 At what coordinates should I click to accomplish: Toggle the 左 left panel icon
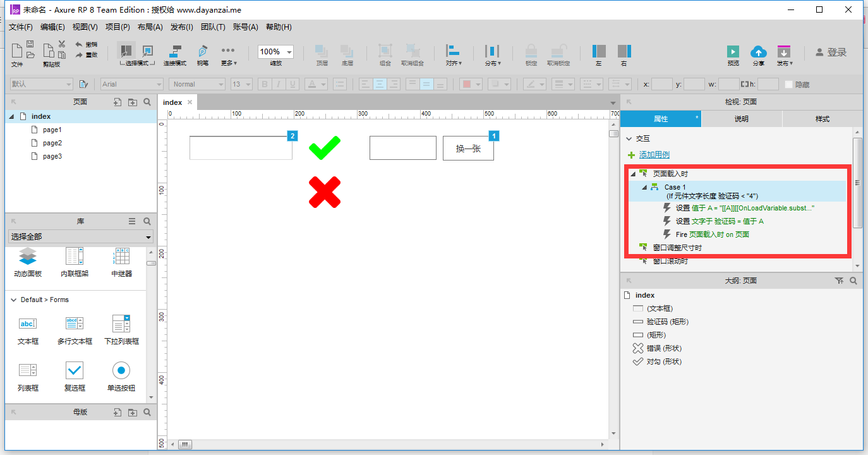coord(599,51)
